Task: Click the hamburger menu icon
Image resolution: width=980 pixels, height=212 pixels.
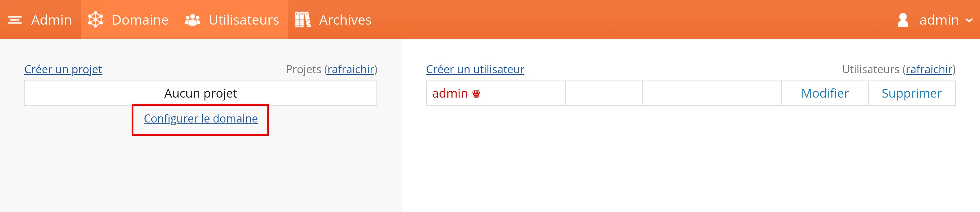Action: [15, 20]
